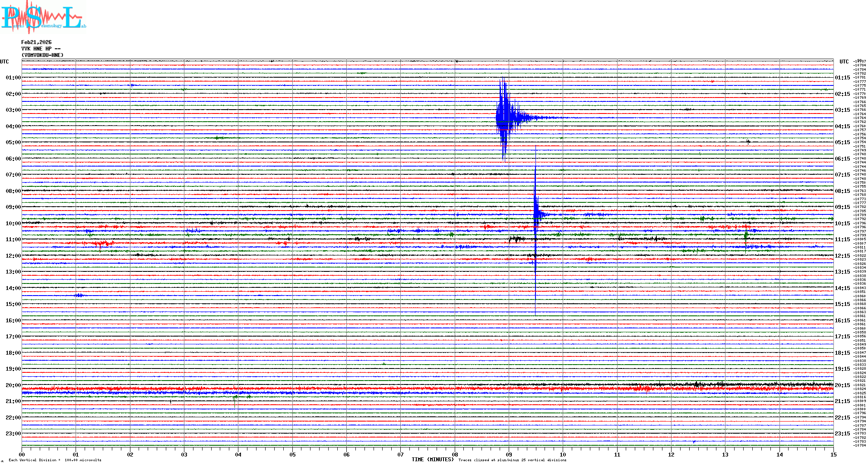Click the 20:00 hour label on left

point(13,385)
